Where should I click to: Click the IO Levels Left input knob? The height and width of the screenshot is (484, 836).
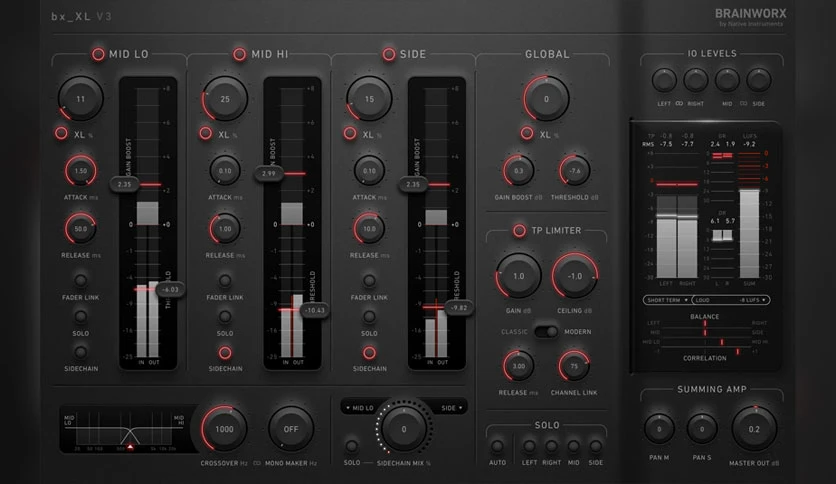pyautogui.click(x=664, y=80)
